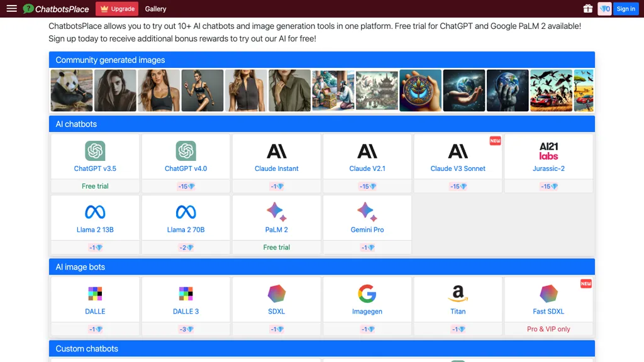This screenshot has width=644, height=362.
Task: Click the PaLM 2 sparkle icon
Action: click(277, 212)
